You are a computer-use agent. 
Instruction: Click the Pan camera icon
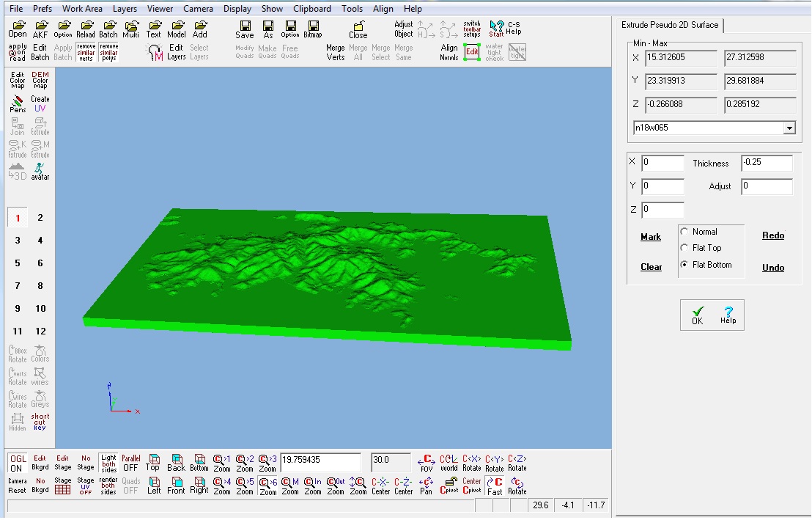pyautogui.click(x=426, y=486)
